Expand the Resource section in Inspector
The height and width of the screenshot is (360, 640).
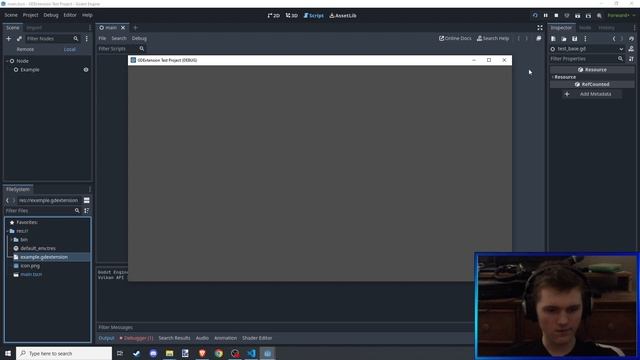point(565,77)
